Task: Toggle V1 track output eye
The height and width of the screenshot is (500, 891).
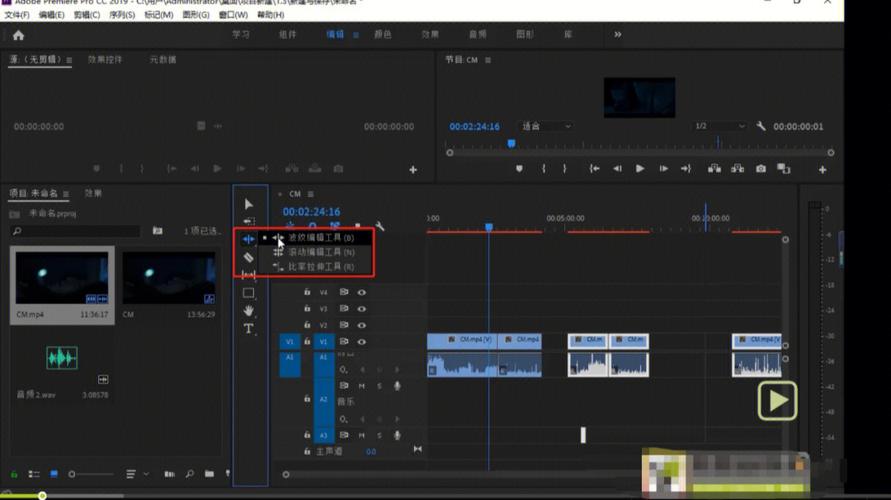Action: pos(361,341)
